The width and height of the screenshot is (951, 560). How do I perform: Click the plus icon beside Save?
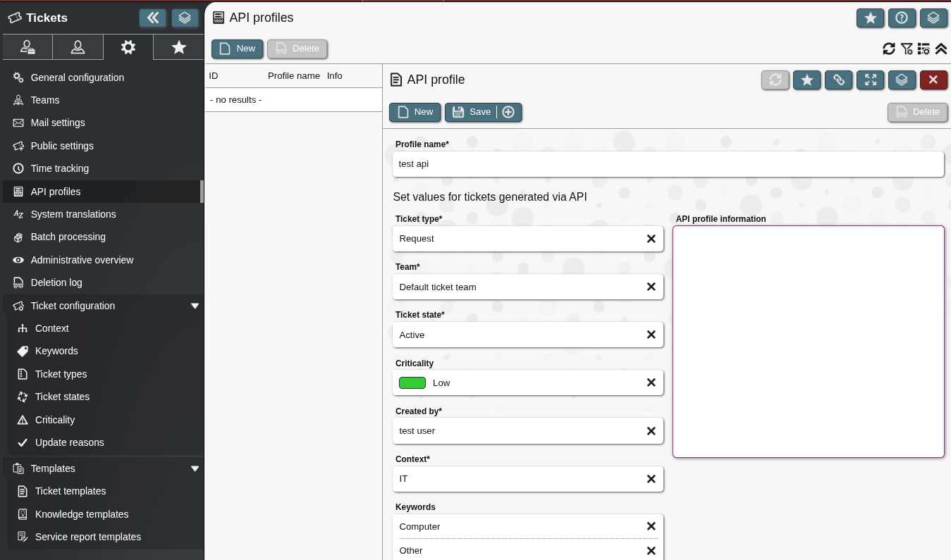pos(508,112)
